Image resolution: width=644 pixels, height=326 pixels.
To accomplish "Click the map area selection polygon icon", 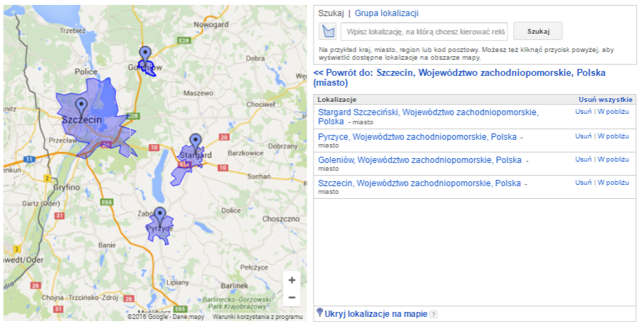I will point(328,31).
